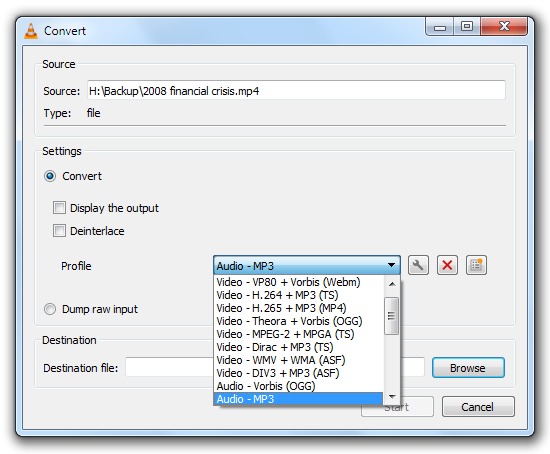Create a new profile icon button

(x=476, y=265)
